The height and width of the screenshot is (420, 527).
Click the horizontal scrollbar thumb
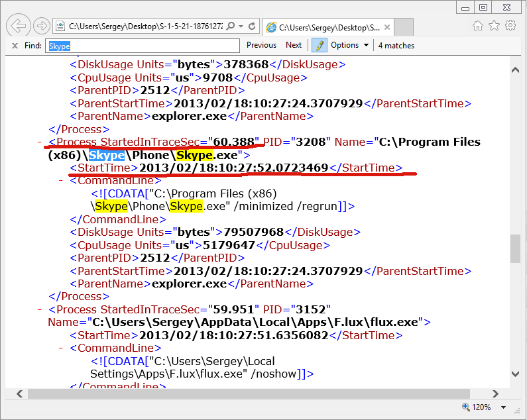[249, 394]
